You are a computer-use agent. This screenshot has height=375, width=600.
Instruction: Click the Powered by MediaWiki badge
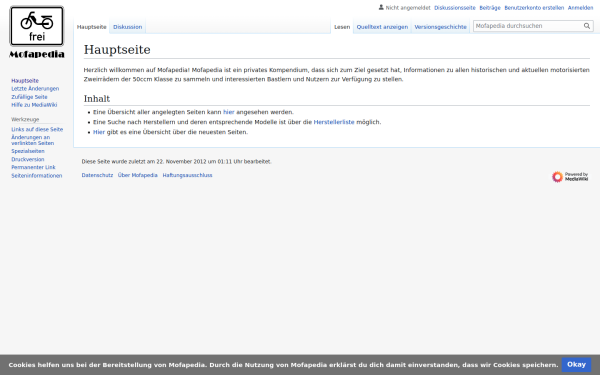coord(570,177)
